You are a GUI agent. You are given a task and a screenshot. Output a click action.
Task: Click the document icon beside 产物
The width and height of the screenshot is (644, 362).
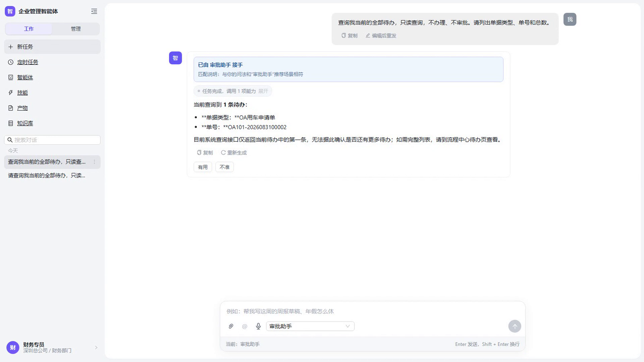(x=11, y=108)
